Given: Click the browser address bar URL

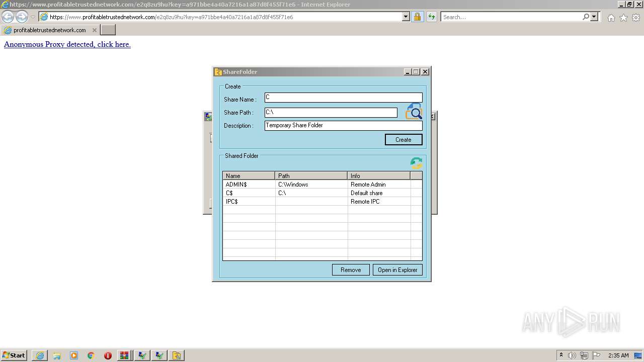Looking at the screenshot, I should 171,17.
